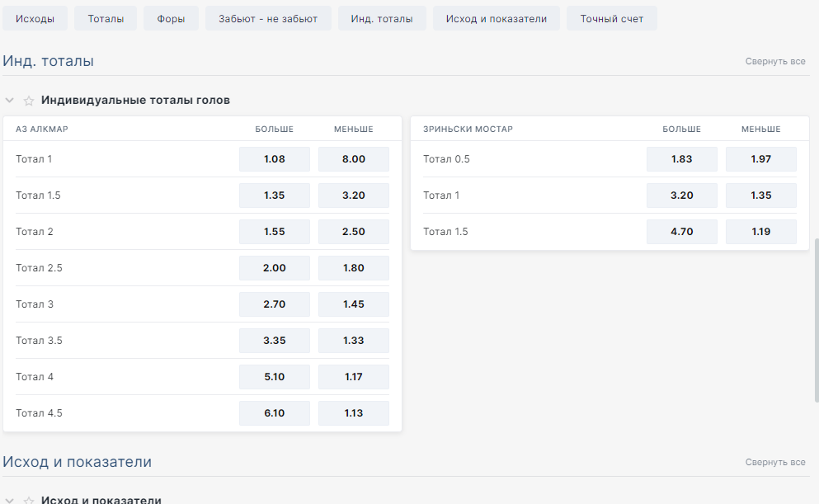Click the Тотал 0.5 row label
Image resolution: width=819 pixels, height=504 pixels.
pyautogui.click(x=446, y=159)
